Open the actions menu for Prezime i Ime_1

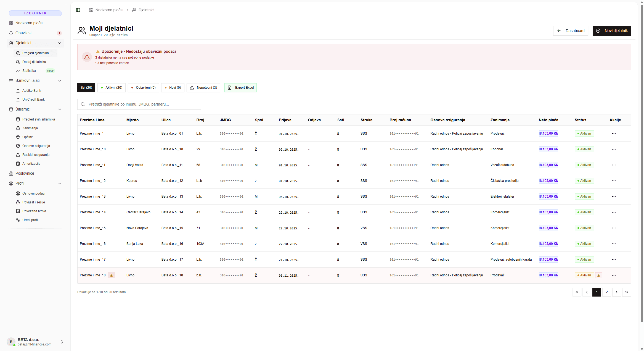pyautogui.click(x=614, y=133)
